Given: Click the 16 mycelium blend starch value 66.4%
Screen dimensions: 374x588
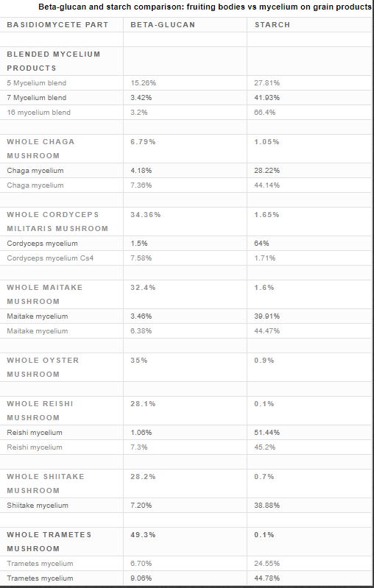Looking at the screenshot, I should point(265,112).
